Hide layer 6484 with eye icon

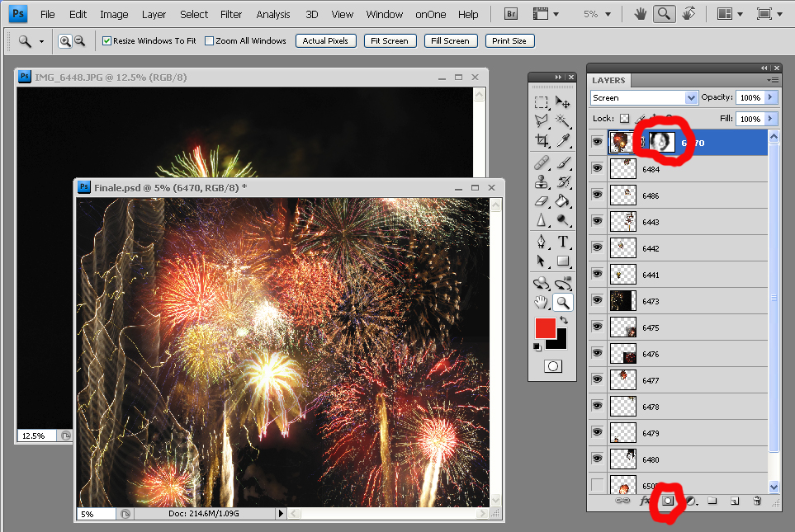pyautogui.click(x=597, y=168)
